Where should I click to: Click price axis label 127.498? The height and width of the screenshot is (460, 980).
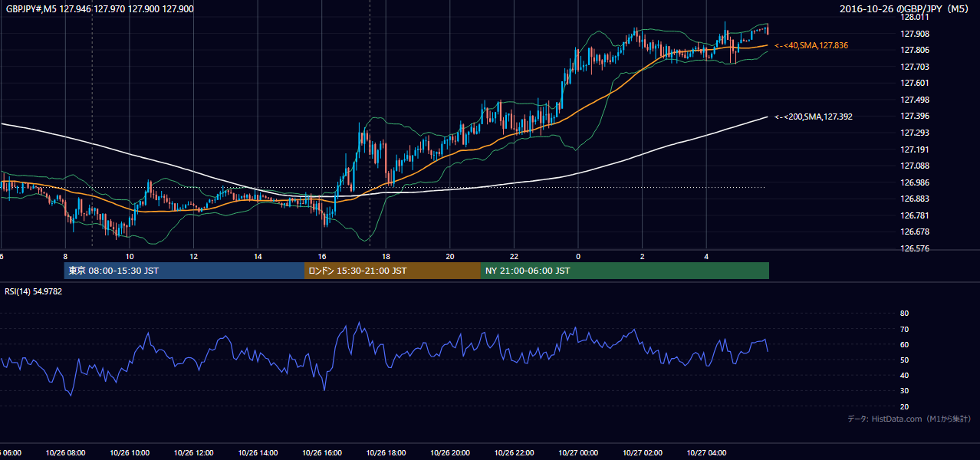click(916, 100)
